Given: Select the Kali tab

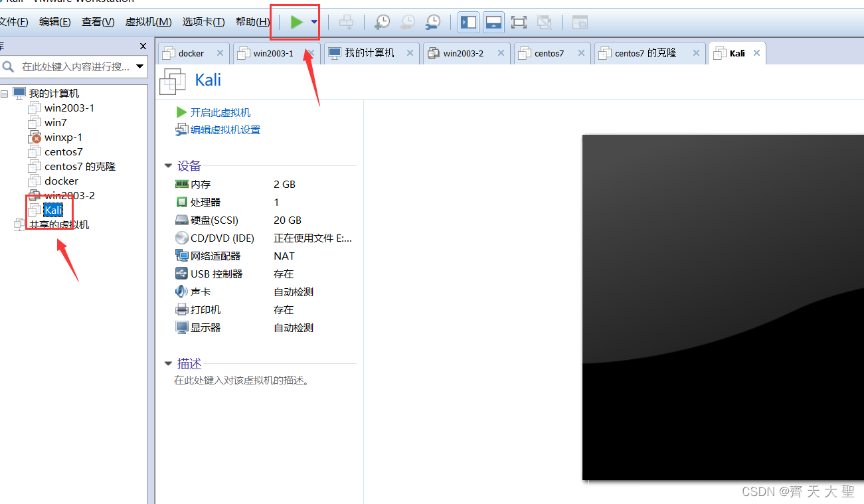Looking at the screenshot, I should click(737, 53).
